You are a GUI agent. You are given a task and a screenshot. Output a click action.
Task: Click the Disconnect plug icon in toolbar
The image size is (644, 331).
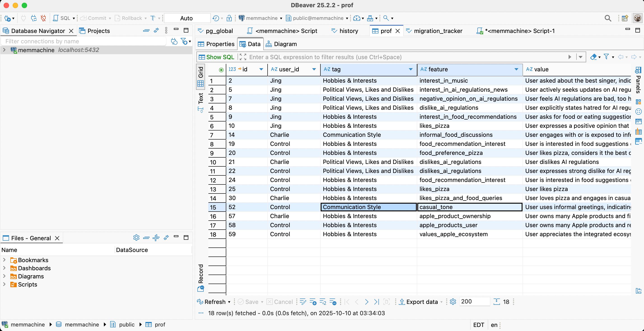coord(43,18)
